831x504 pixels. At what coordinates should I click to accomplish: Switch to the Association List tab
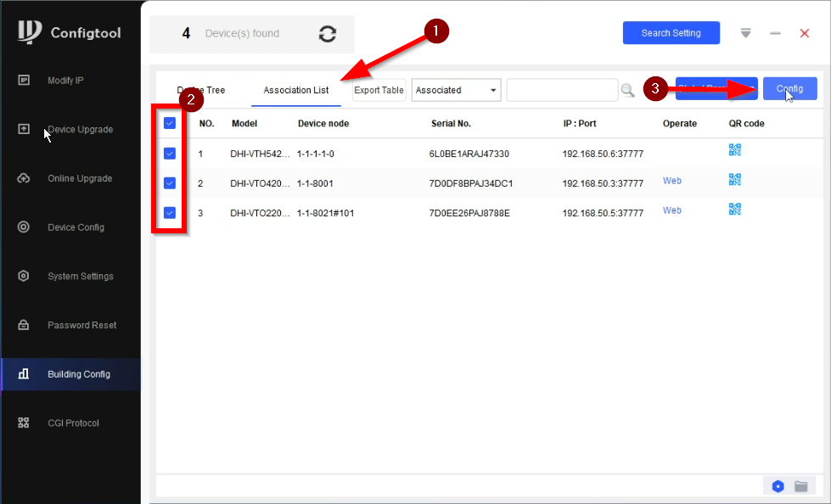pyautogui.click(x=295, y=90)
